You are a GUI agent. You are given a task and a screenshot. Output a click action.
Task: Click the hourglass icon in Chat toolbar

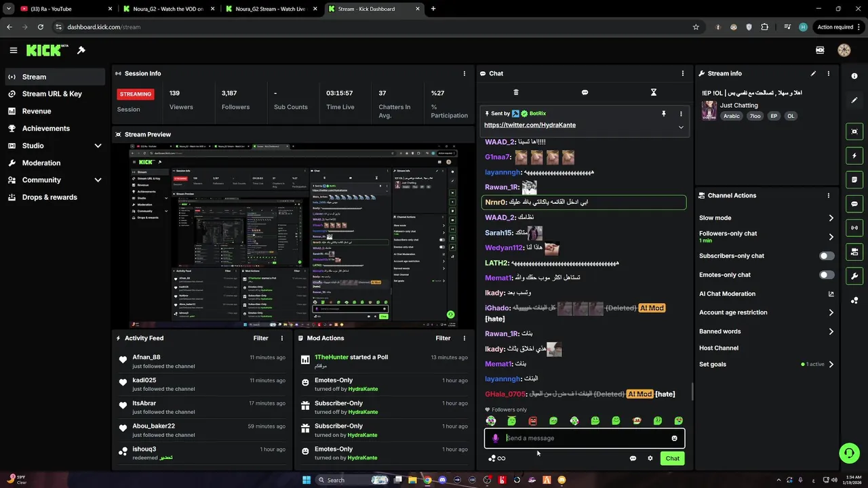click(x=654, y=92)
